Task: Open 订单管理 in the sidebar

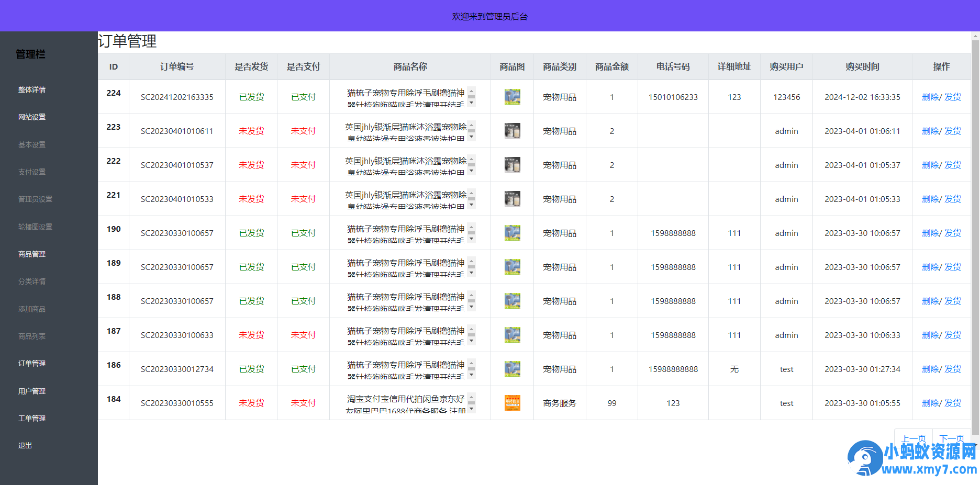Action: tap(32, 363)
